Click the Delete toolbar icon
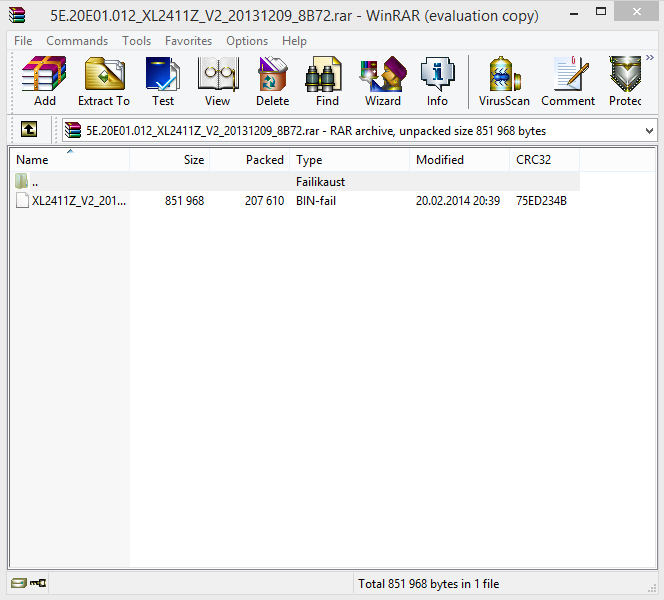664x600 pixels. click(273, 81)
